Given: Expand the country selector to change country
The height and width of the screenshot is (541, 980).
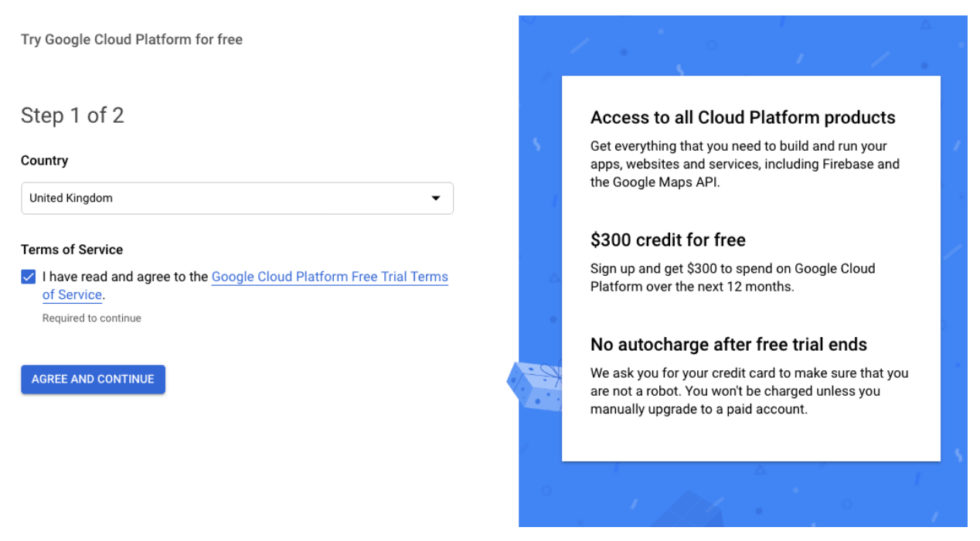Looking at the screenshot, I should click(x=237, y=198).
